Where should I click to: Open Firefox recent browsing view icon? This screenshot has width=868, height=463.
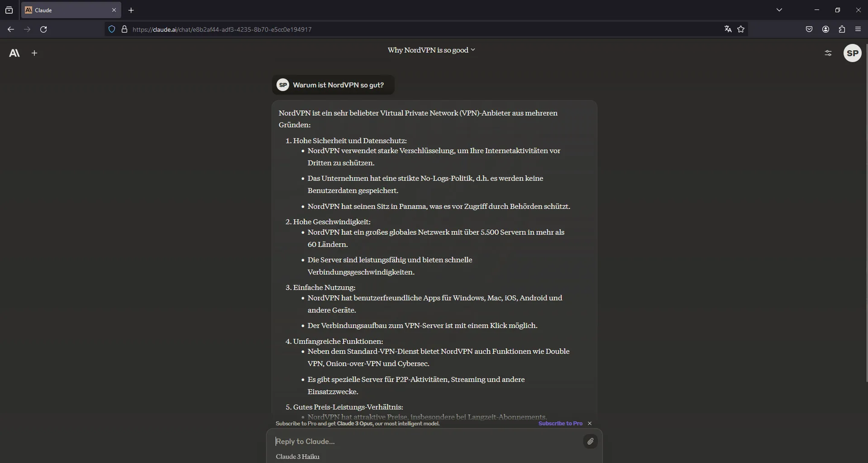9,10
